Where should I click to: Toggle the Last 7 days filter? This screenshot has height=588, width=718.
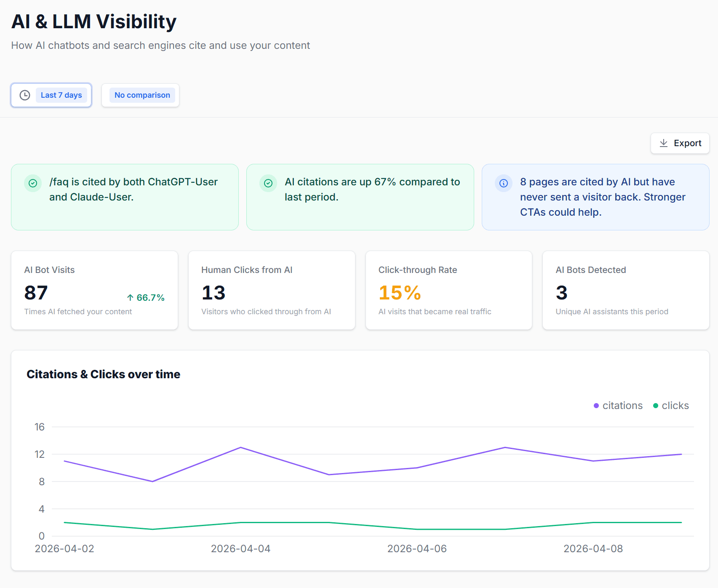(51, 95)
